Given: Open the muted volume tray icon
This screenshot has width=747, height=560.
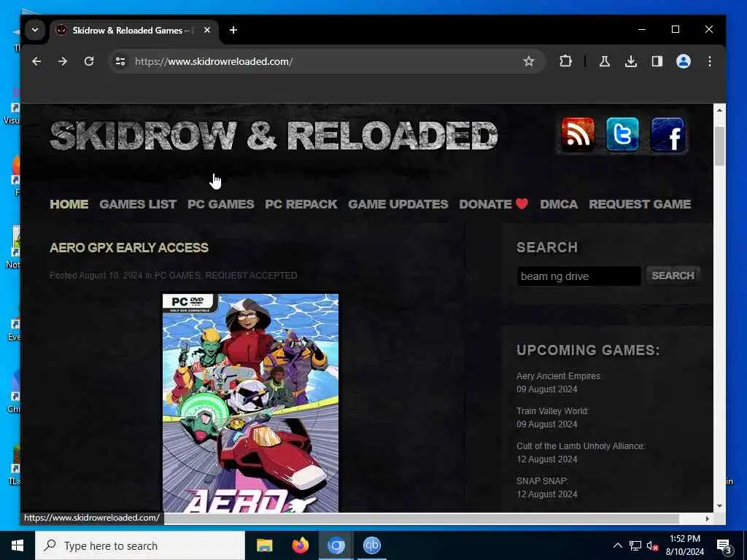Looking at the screenshot, I should pyautogui.click(x=652, y=545).
